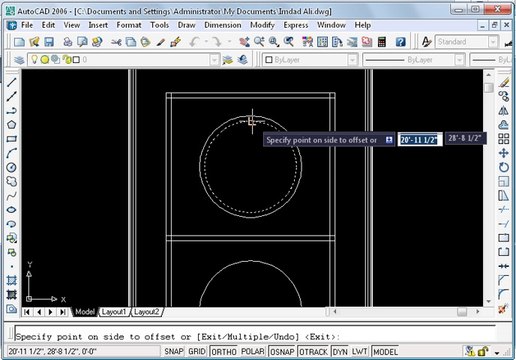Select the Move modify tool
This screenshot has width=516, height=360.
pyautogui.click(x=504, y=153)
